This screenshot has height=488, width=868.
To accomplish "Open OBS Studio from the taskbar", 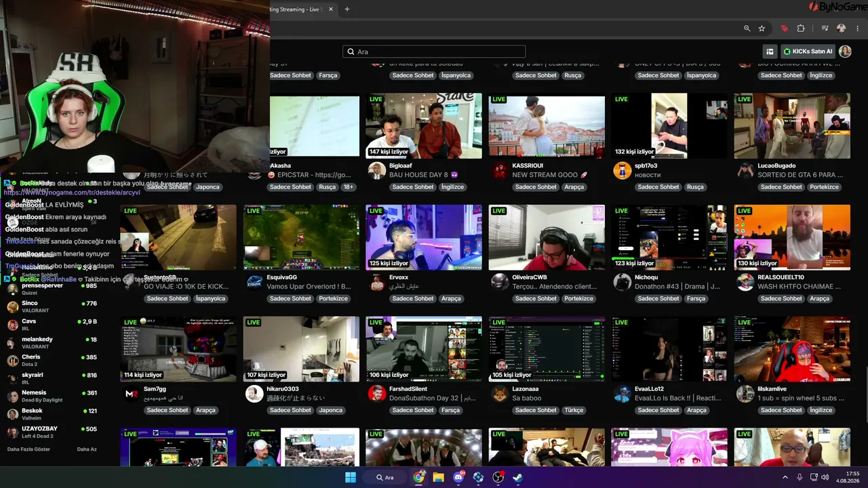I will pos(498,477).
